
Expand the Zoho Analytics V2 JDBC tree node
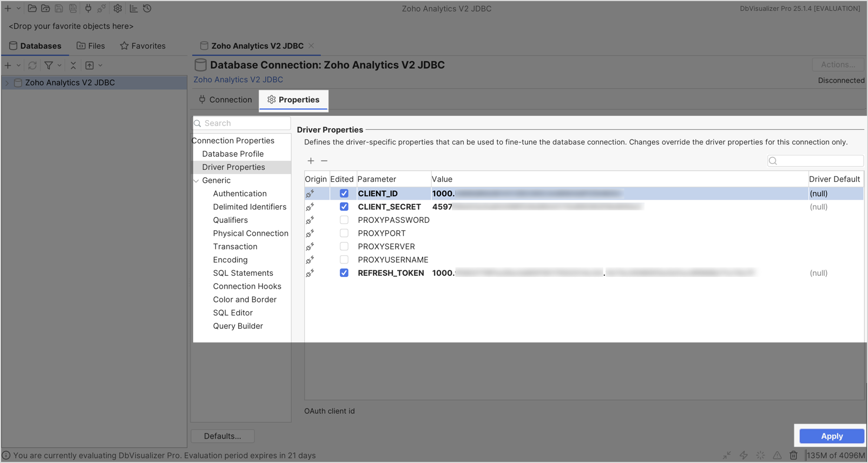(x=7, y=83)
